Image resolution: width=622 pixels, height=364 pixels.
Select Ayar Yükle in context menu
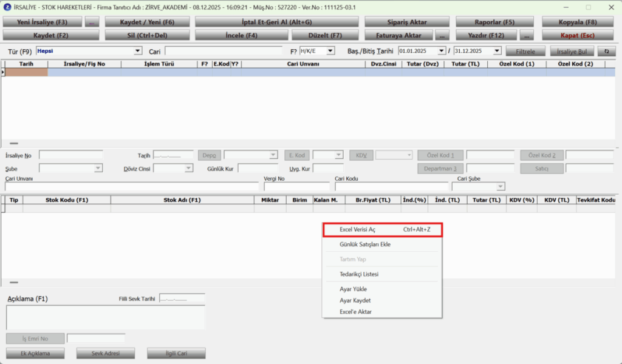tap(383, 289)
